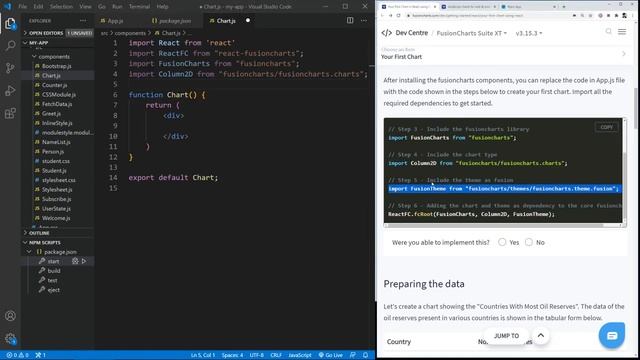Open the FusionCharts search icon
The image size is (640, 360).
point(608,31)
